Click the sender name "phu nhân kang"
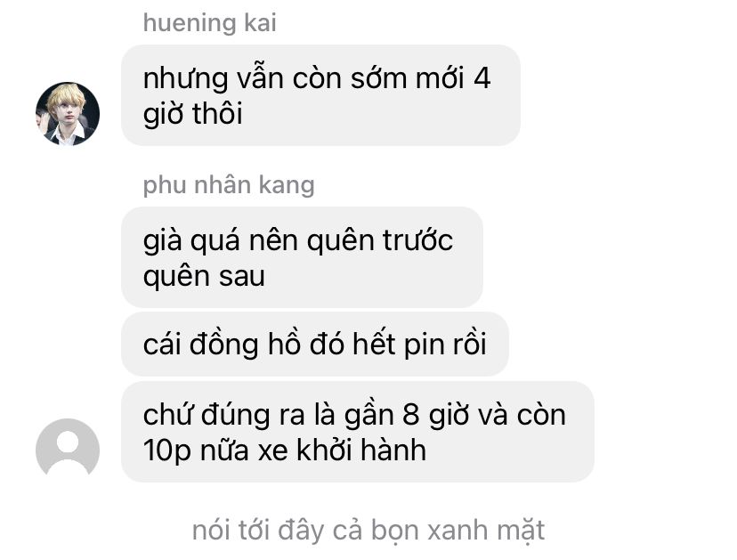737x560 pixels. [229, 185]
